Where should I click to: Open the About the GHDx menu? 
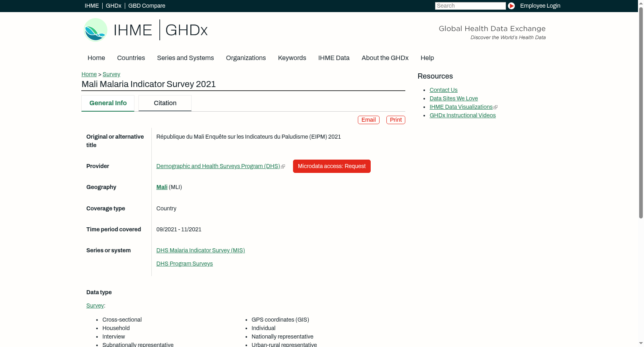pyautogui.click(x=385, y=58)
